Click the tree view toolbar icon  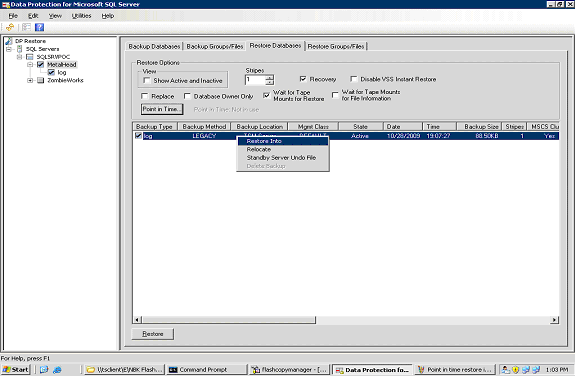pos(26,27)
